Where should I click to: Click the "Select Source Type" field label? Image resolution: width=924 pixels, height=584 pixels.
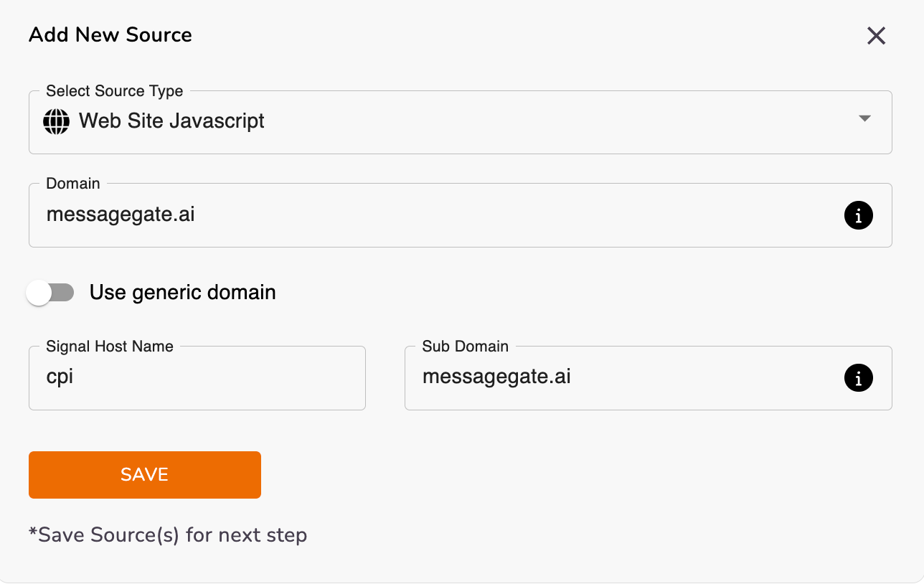(115, 91)
